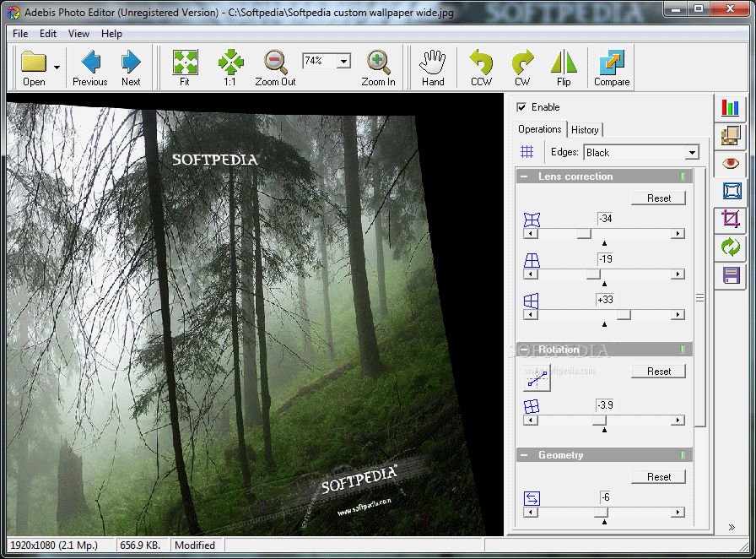This screenshot has width=756, height=559.
Task: Collapse the Geometry section
Action: tap(524, 455)
